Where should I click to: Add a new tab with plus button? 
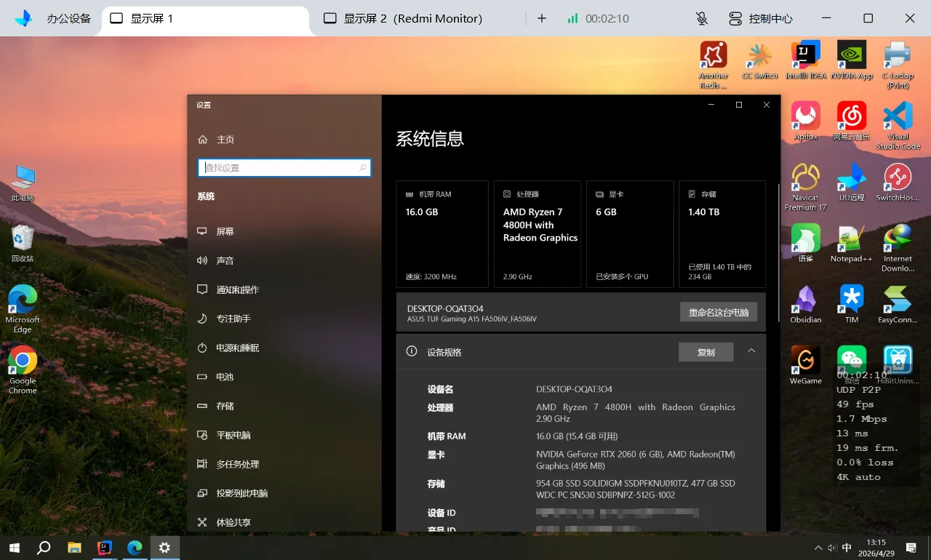(541, 18)
